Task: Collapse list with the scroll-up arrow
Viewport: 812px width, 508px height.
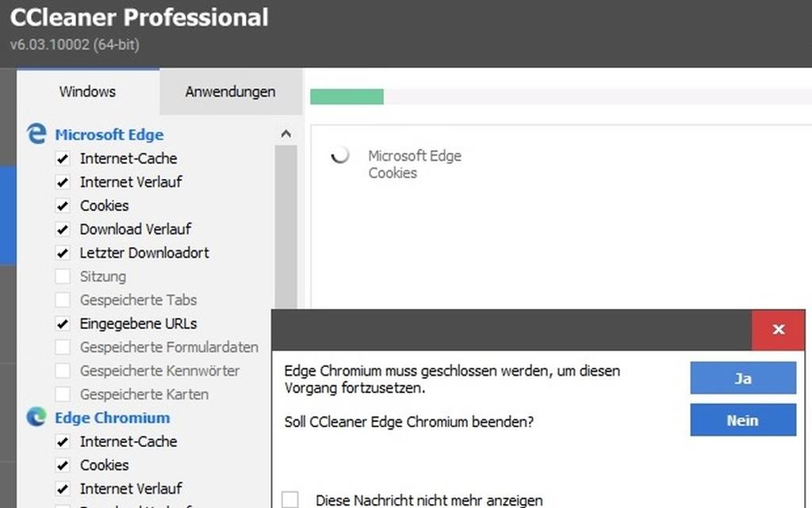Action: coord(285,135)
